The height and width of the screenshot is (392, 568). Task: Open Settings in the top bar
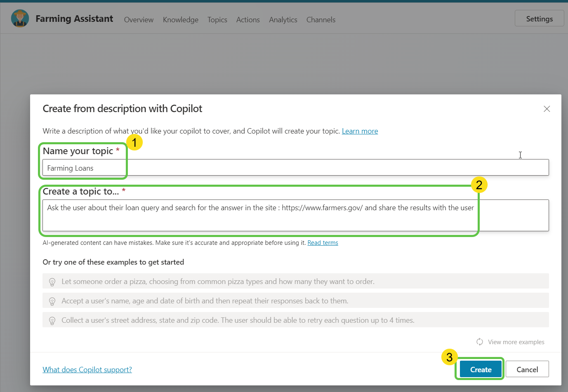(539, 19)
